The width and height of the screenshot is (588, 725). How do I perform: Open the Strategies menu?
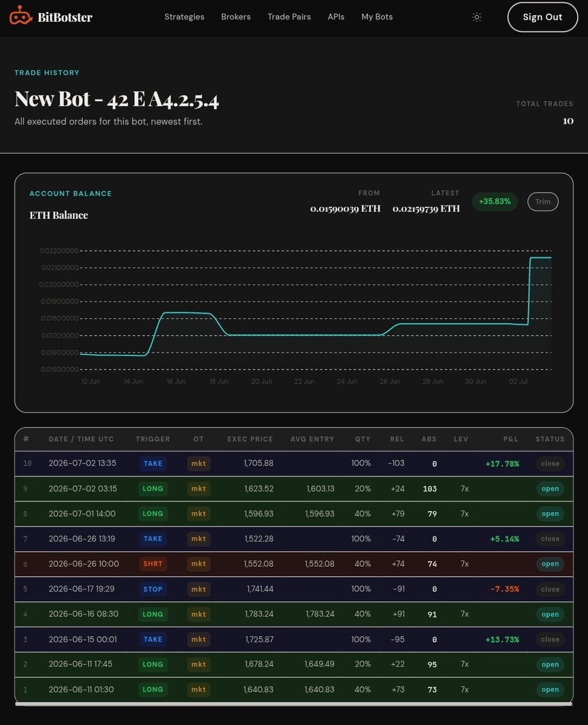coord(184,17)
